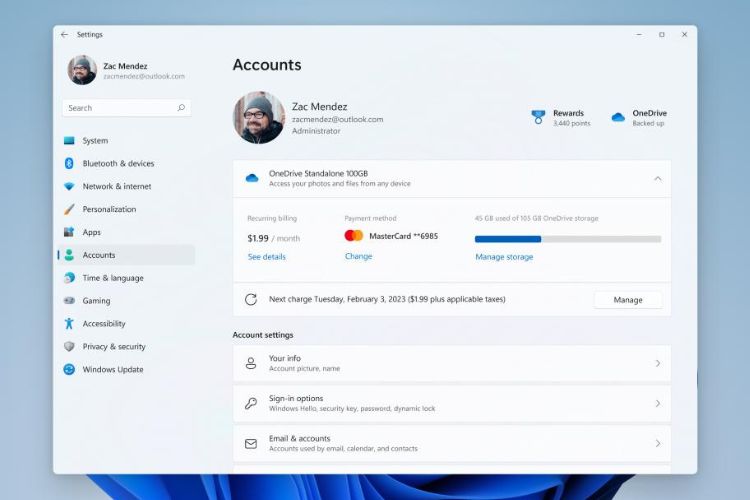
Task: Click the Accounts page title
Action: coord(267,65)
